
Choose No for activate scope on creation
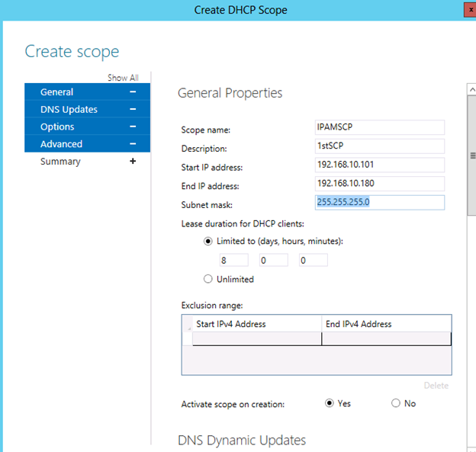tap(396, 403)
